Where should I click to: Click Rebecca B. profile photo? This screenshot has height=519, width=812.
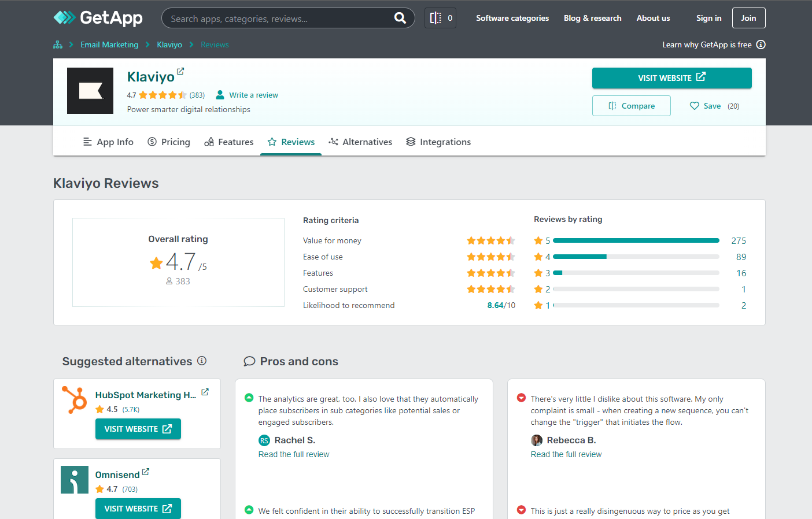[x=537, y=440]
